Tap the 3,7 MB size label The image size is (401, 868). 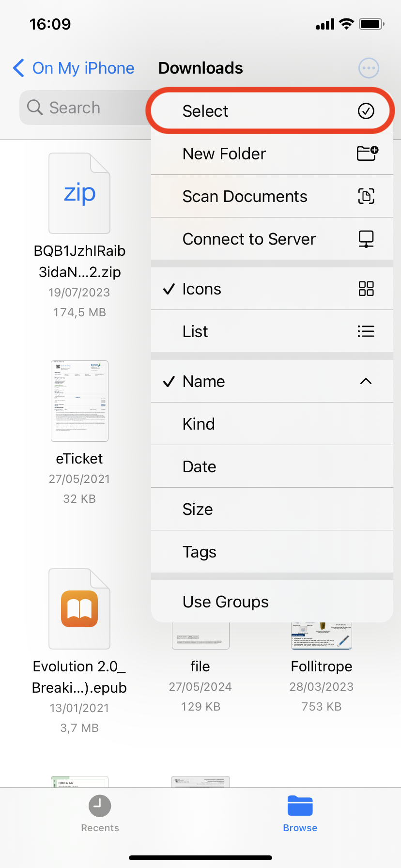(x=79, y=728)
